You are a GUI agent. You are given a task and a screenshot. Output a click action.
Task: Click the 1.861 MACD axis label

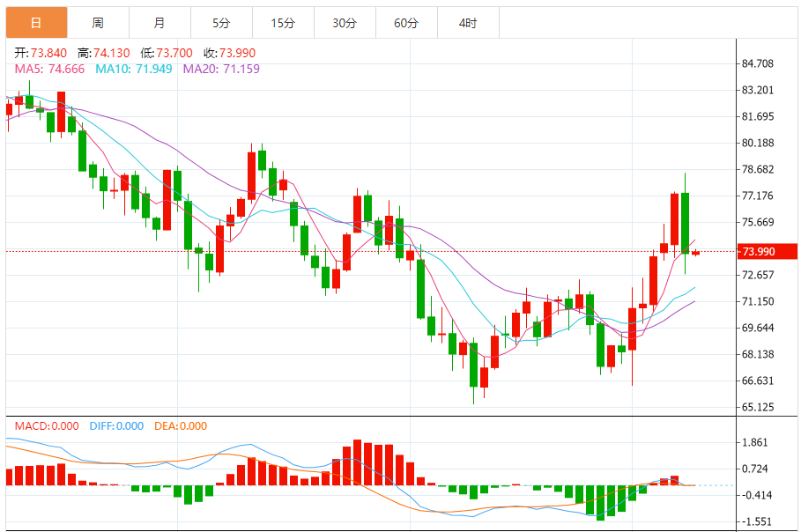755,443
